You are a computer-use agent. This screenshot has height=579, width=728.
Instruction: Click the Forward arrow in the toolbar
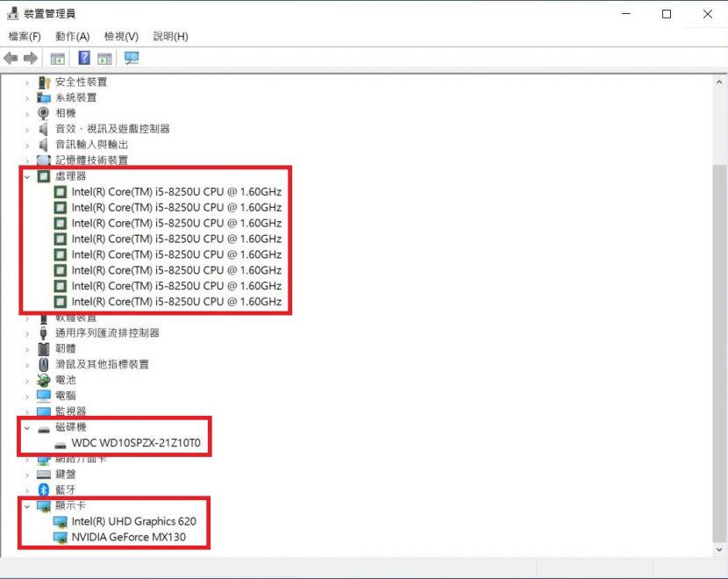(31, 59)
